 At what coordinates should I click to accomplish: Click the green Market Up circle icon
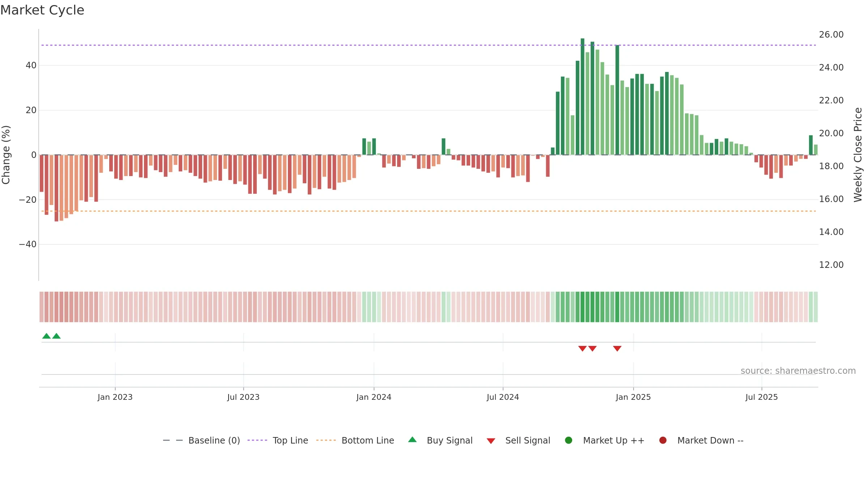pos(569,440)
